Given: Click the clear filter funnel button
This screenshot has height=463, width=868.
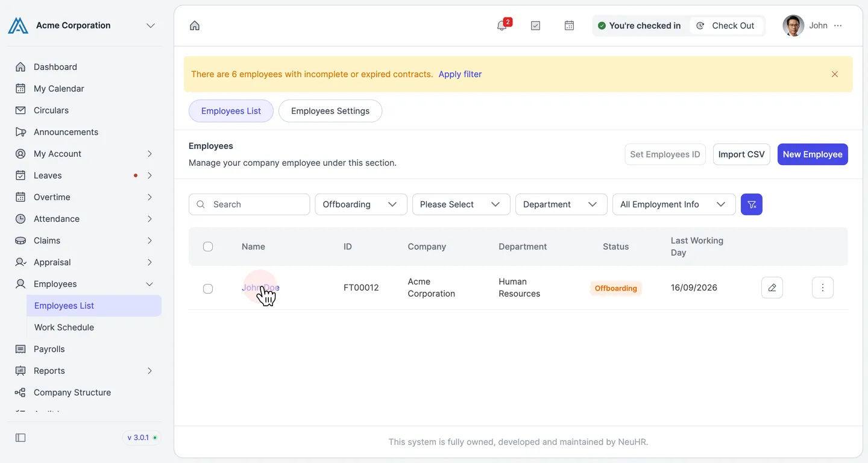Looking at the screenshot, I should click(752, 204).
